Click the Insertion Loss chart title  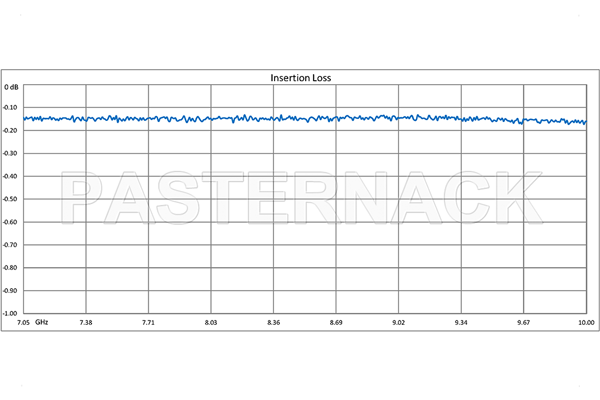[x=299, y=77]
